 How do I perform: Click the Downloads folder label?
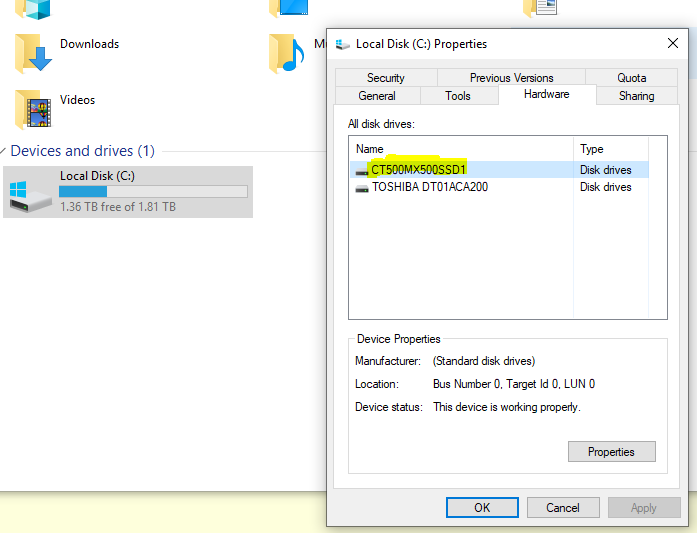click(x=89, y=44)
